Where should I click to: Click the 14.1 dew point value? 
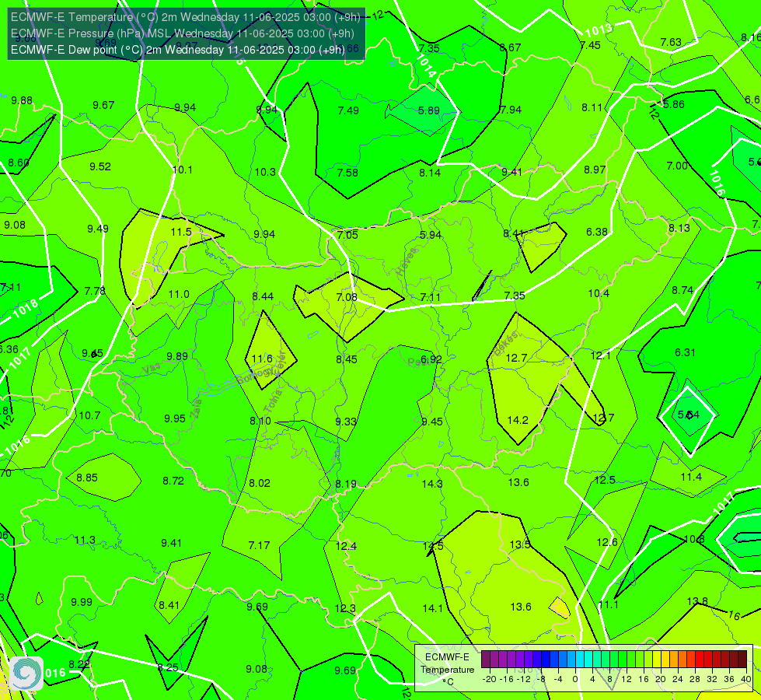[432, 608]
